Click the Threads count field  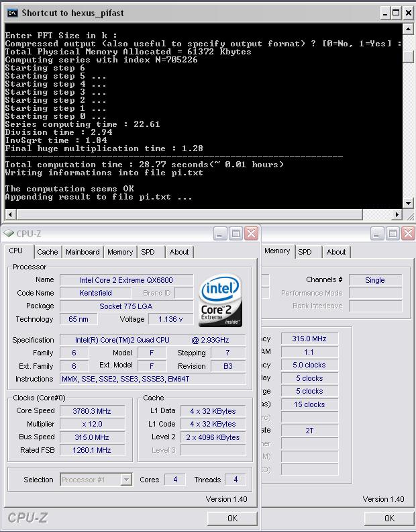pos(236,480)
